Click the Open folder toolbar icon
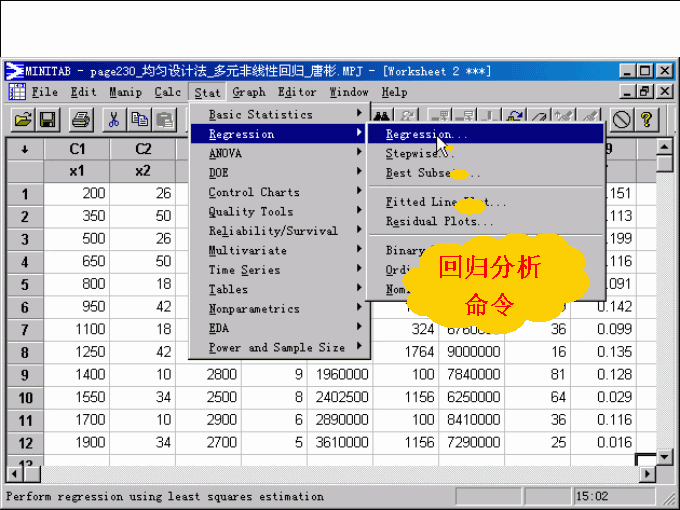The width and height of the screenshot is (680, 510). (x=22, y=120)
